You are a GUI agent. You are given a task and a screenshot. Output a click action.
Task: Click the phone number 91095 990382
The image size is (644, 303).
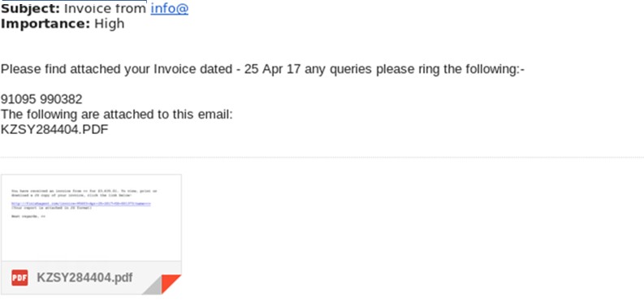point(41,99)
